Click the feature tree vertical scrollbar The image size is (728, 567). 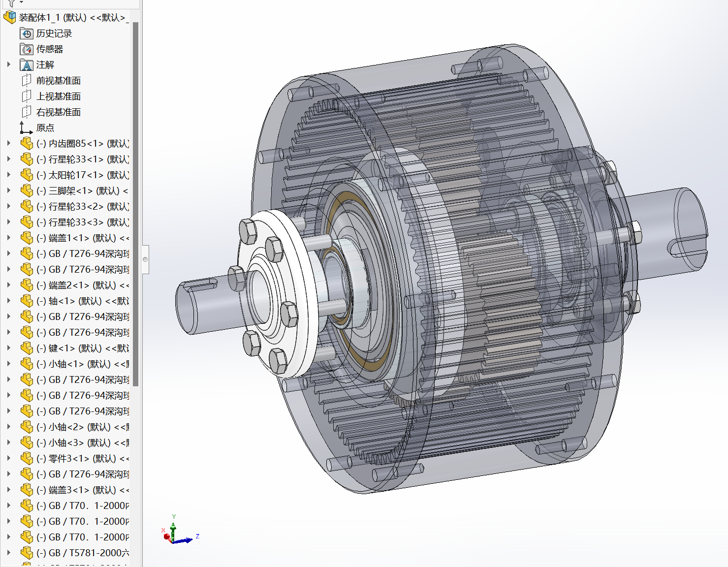[136, 197]
